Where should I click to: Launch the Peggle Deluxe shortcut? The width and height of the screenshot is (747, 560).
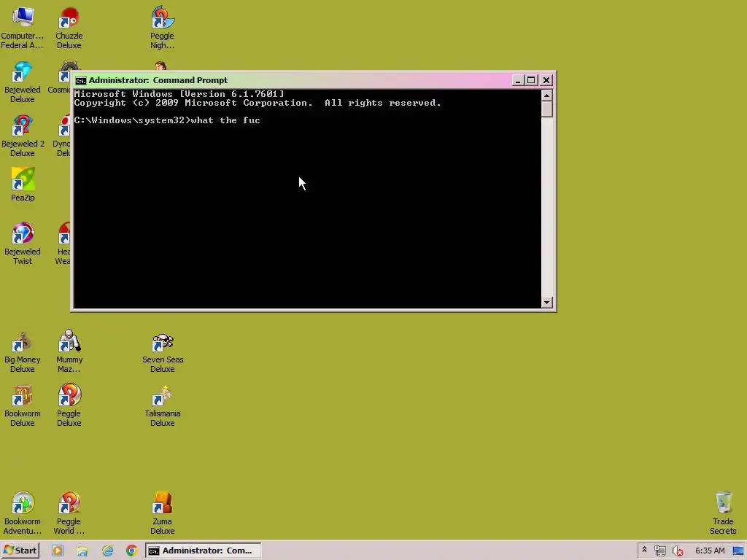[69, 406]
